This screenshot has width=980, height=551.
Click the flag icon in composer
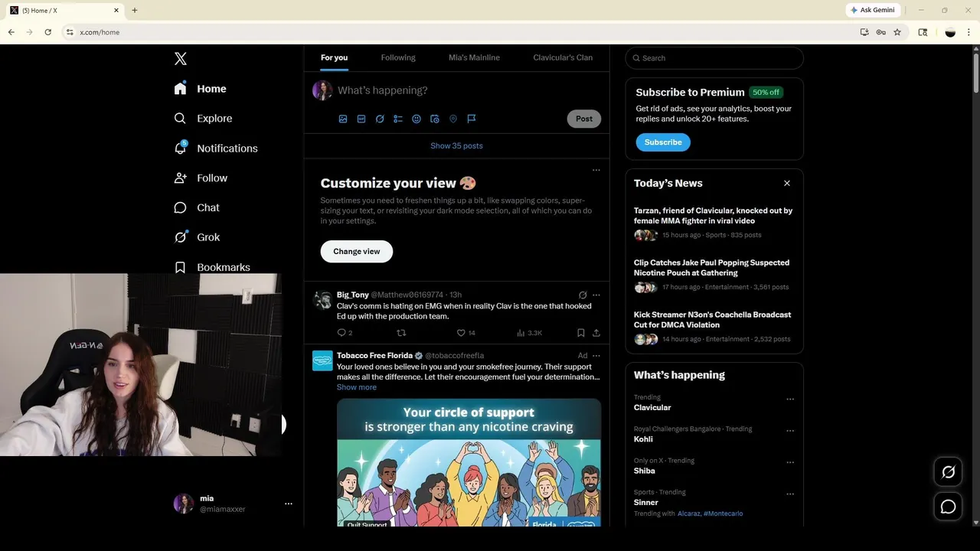click(472, 119)
